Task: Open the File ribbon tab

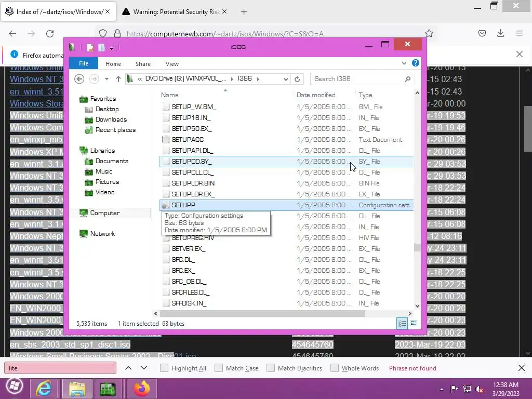Action: [84, 63]
